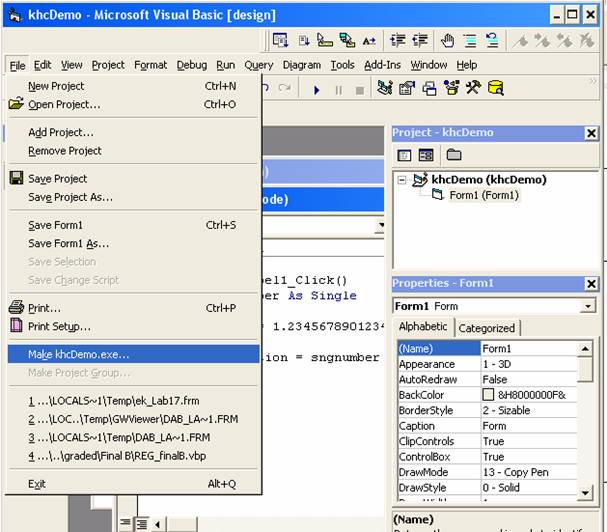Open the Properties Window toolbar icon
Screen dimensions: 607x532
point(407,88)
